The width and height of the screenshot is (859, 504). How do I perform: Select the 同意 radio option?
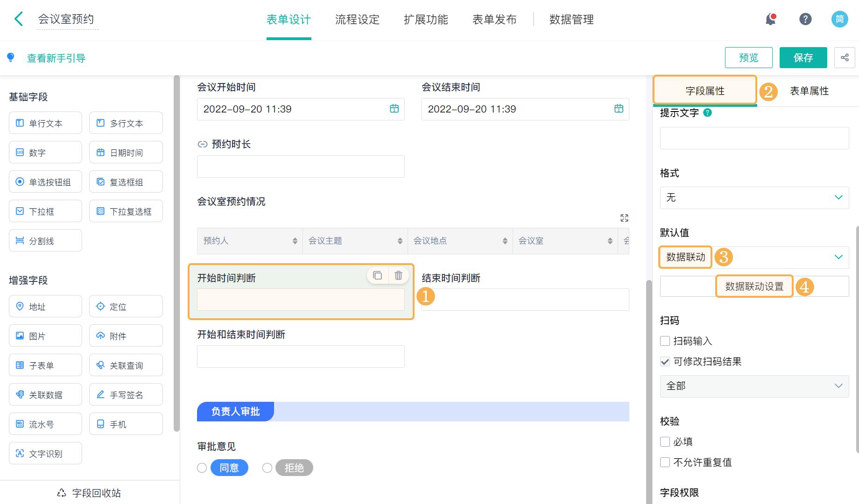[x=202, y=468]
